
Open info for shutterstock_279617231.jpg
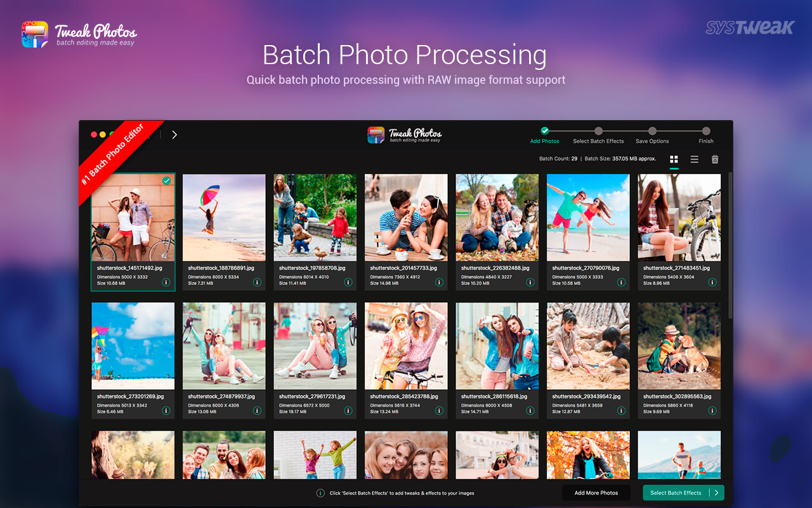348,410
